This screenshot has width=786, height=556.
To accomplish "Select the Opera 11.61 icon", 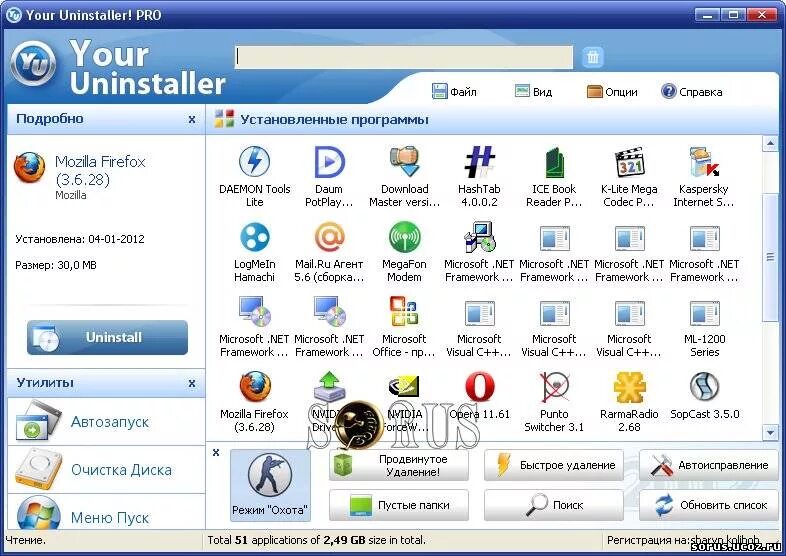I will coord(479,387).
